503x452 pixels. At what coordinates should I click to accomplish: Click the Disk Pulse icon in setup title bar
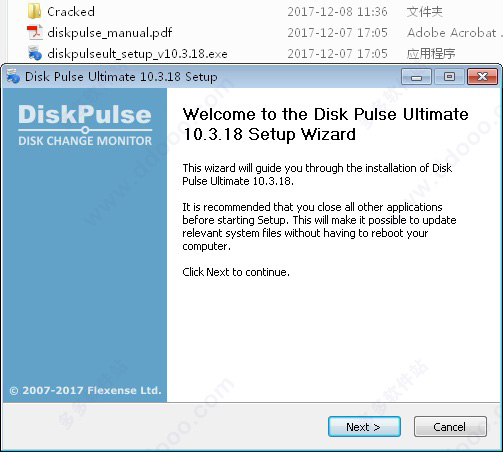13,77
